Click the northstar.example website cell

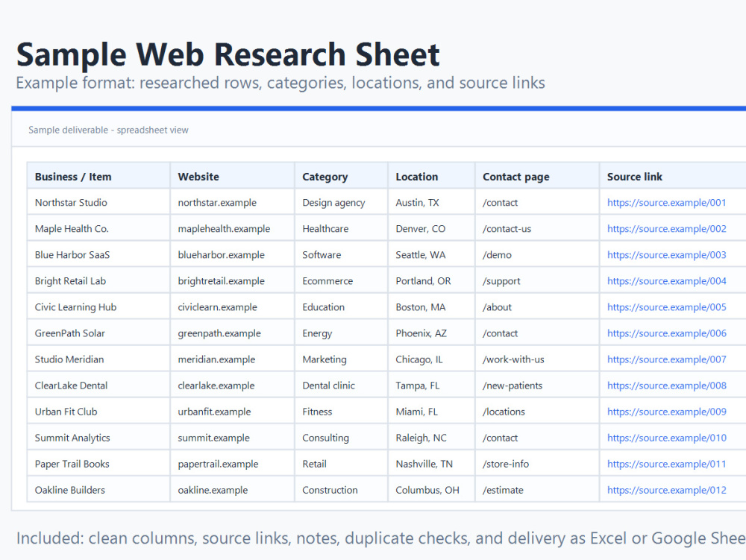(x=232, y=203)
